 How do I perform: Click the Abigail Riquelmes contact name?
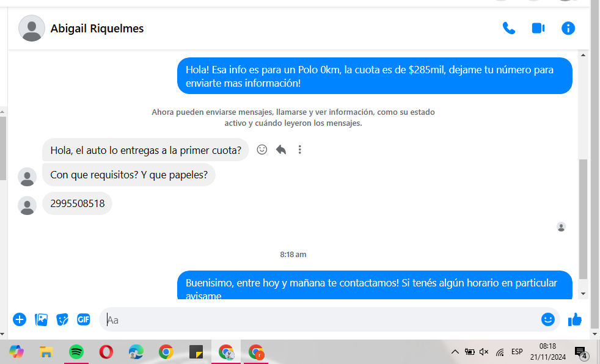(x=97, y=29)
